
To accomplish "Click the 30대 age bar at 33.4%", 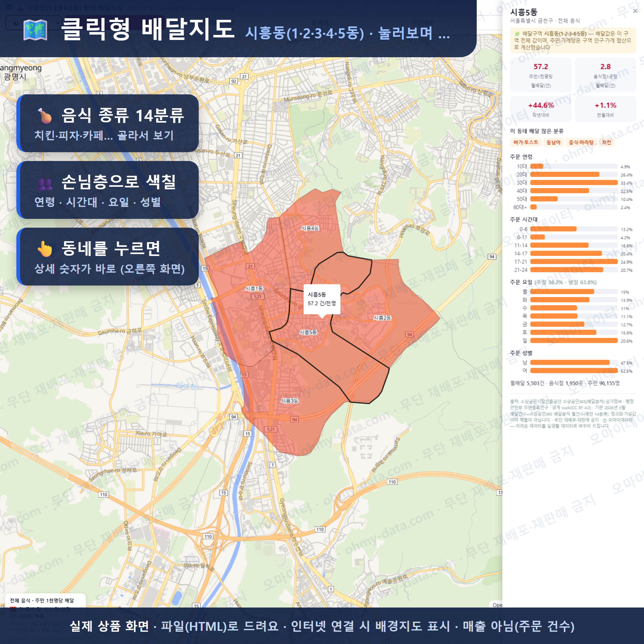I will 574,183.
